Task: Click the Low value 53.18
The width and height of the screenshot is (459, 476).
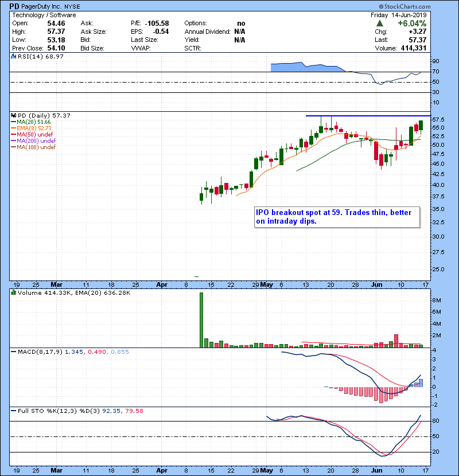Action: coord(56,40)
